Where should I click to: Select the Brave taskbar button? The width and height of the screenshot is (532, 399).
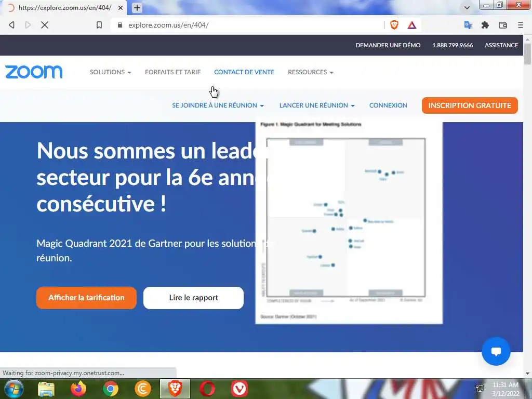pos(175,389)
